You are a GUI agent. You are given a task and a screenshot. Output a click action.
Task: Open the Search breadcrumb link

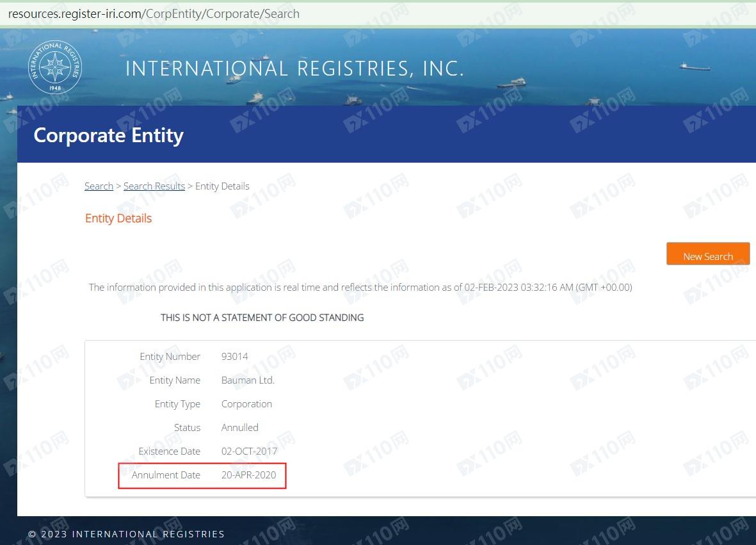tap(99, 186)
